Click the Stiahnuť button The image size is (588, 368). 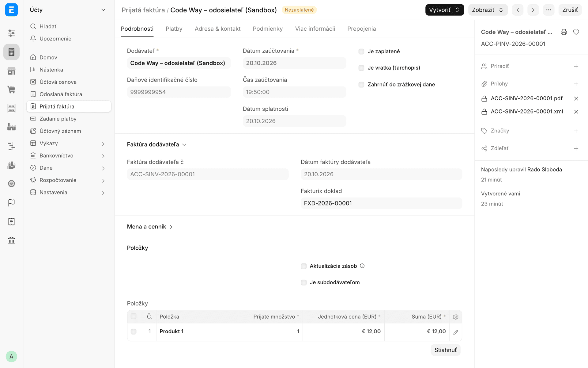point(445,350)
